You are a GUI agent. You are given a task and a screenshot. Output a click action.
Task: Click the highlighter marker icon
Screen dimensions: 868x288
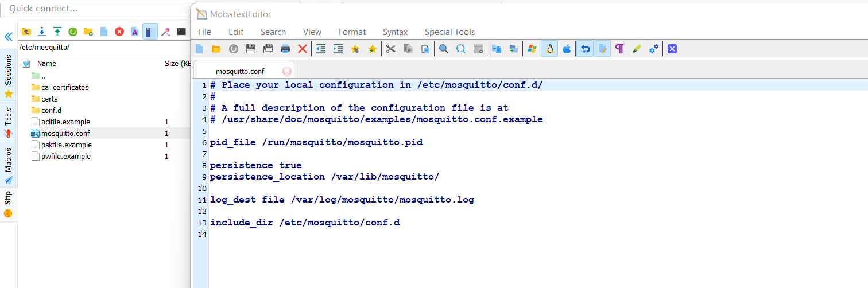click(x=637, y=49)
